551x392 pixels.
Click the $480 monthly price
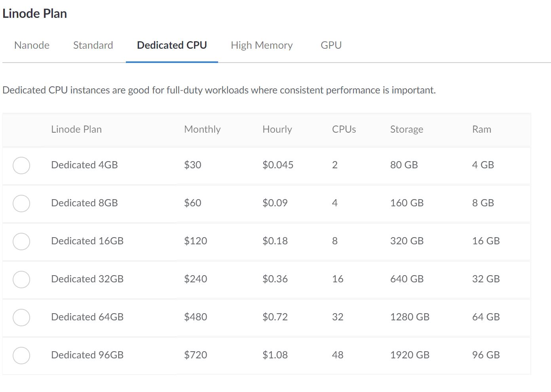point(196,317)
